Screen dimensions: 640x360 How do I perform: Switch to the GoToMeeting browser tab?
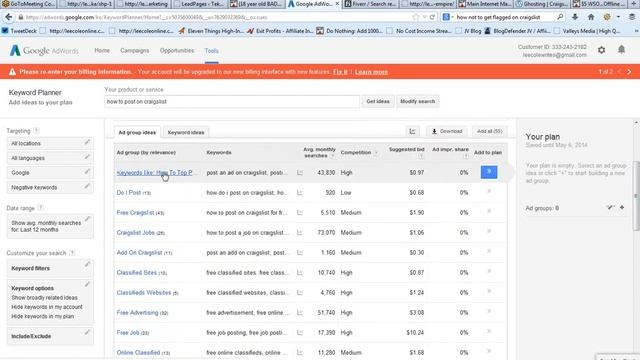point(29,4)
